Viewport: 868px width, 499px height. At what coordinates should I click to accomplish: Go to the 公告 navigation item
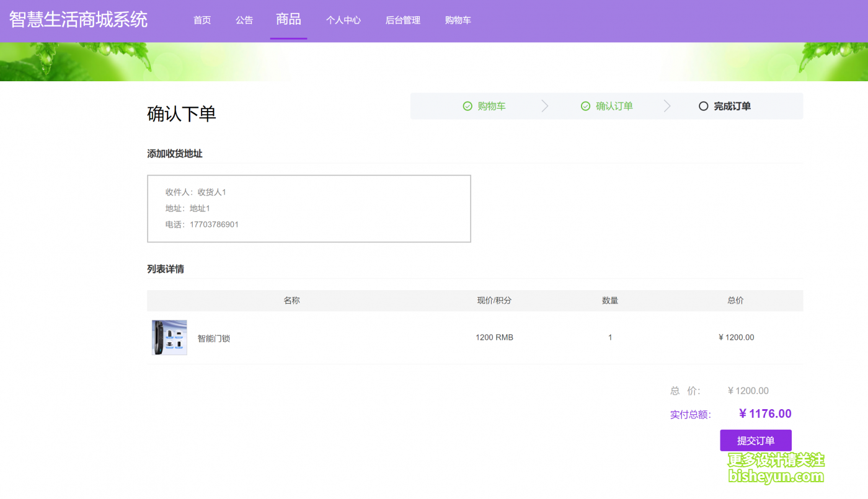tap(244, 19)
